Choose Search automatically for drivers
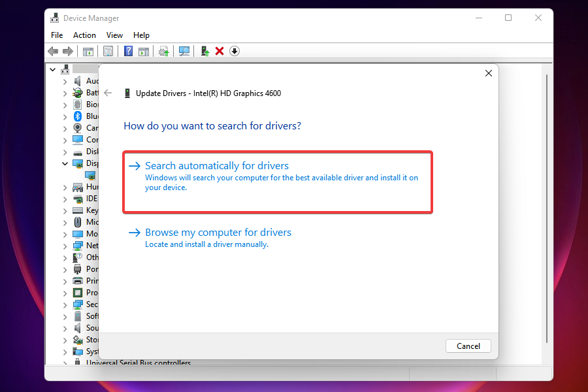This screenshot has height=392, width=588. tap(278, 182)
